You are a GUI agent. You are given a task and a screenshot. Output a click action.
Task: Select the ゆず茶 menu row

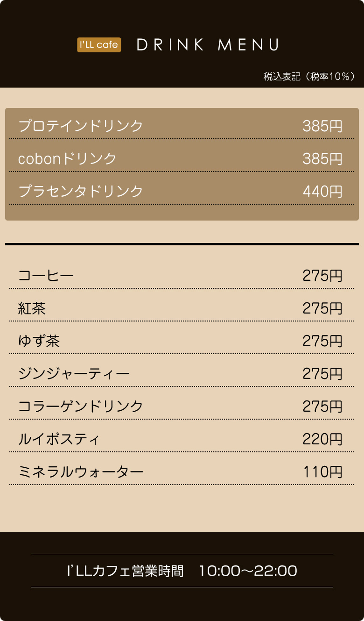[x=181, y=341]
